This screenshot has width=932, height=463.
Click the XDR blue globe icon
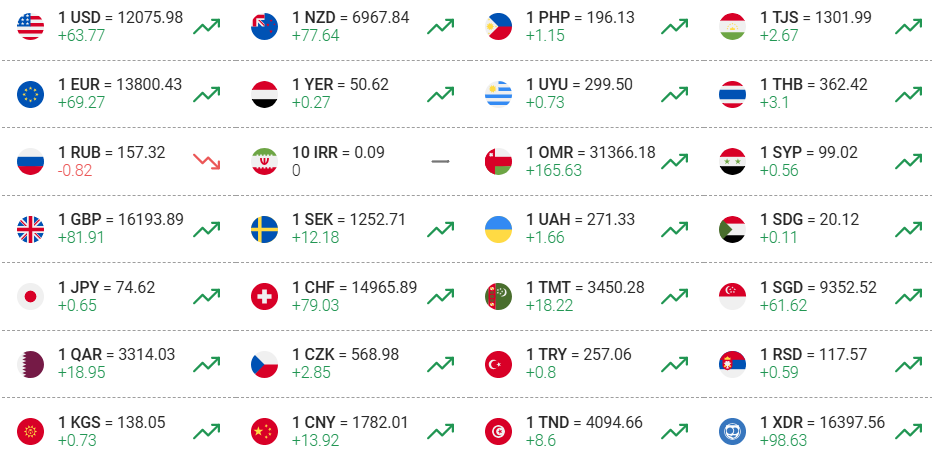(732, 431)
